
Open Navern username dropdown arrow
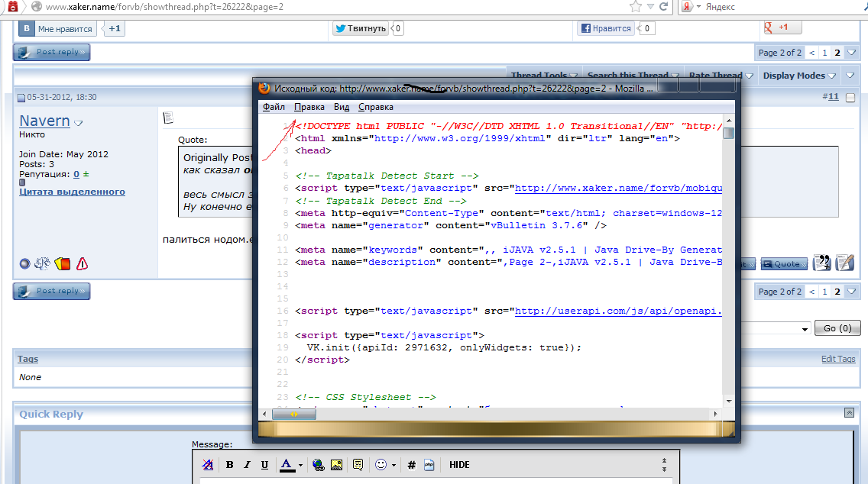[78, 123]
